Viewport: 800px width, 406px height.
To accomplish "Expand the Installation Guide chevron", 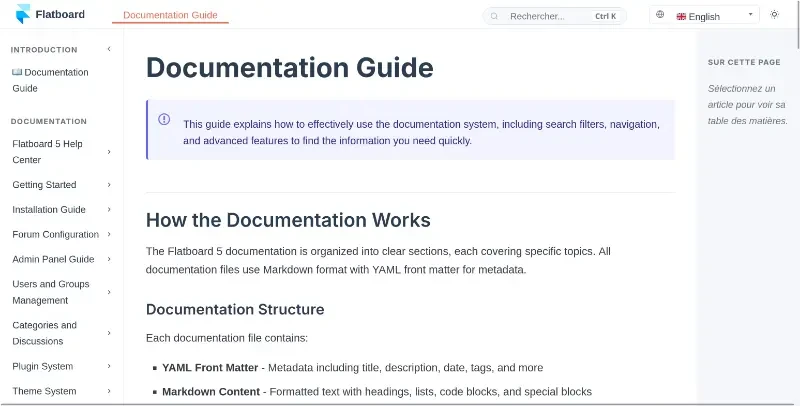I will click(108, 210).
